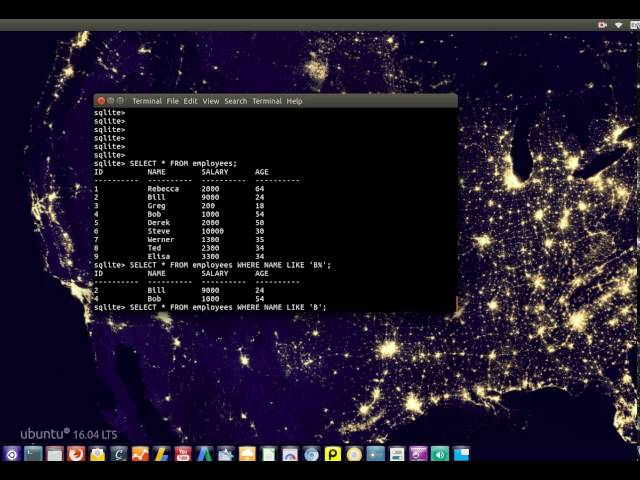Image resolution: width=640 pixels, height=480 pixels.
Task: Open the Help menu
Action: click(x=294, y=101)
